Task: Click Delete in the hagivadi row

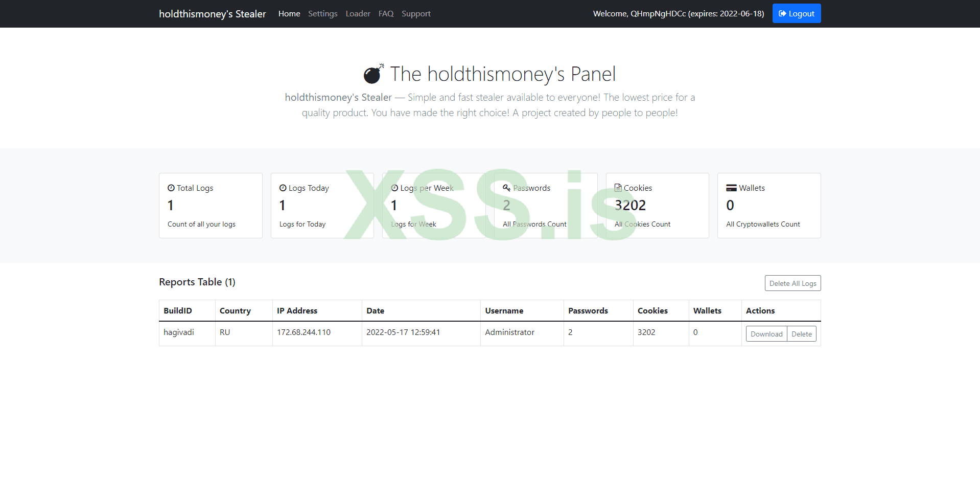Action: click(x=802, y=334)
